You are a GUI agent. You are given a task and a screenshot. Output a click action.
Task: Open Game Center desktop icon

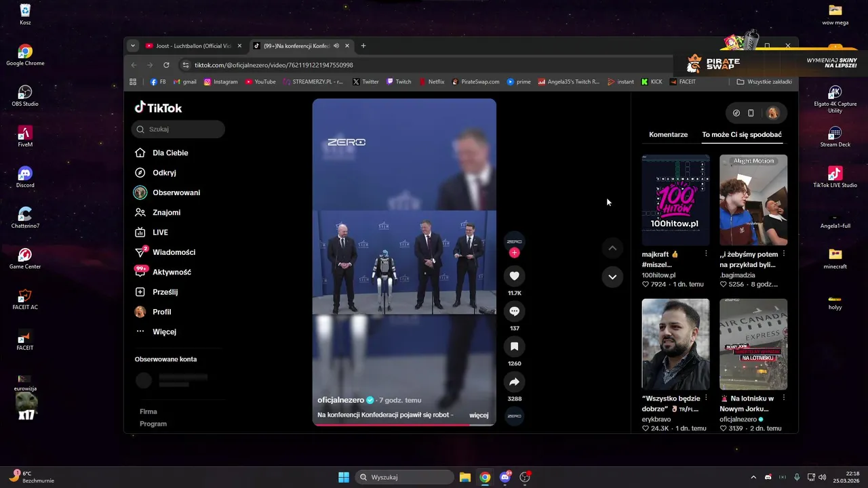pos(25,259)
